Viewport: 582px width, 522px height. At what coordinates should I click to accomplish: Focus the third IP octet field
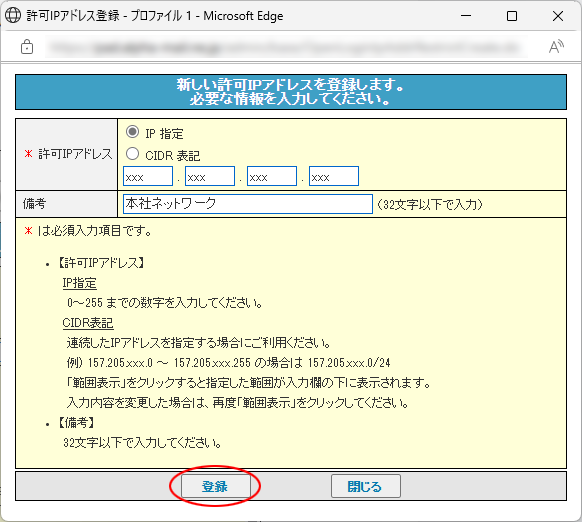[272, 176]
